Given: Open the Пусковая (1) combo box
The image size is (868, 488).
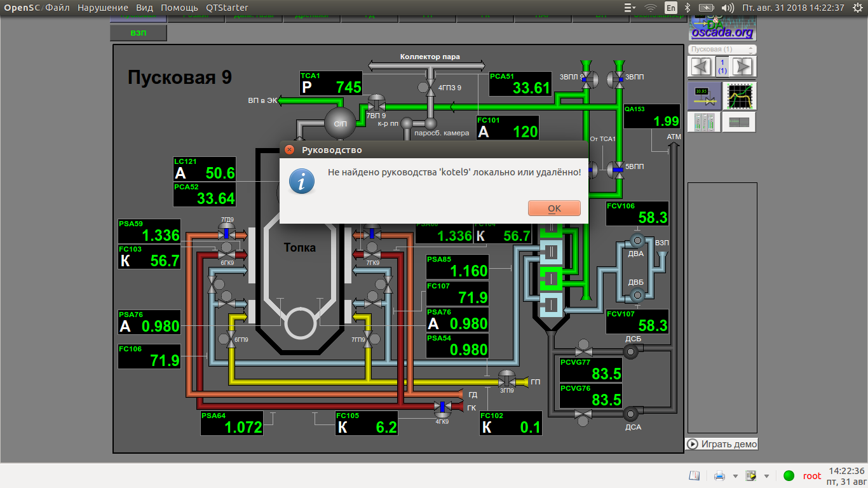Looking at the screenshot, I should (722, 49).
